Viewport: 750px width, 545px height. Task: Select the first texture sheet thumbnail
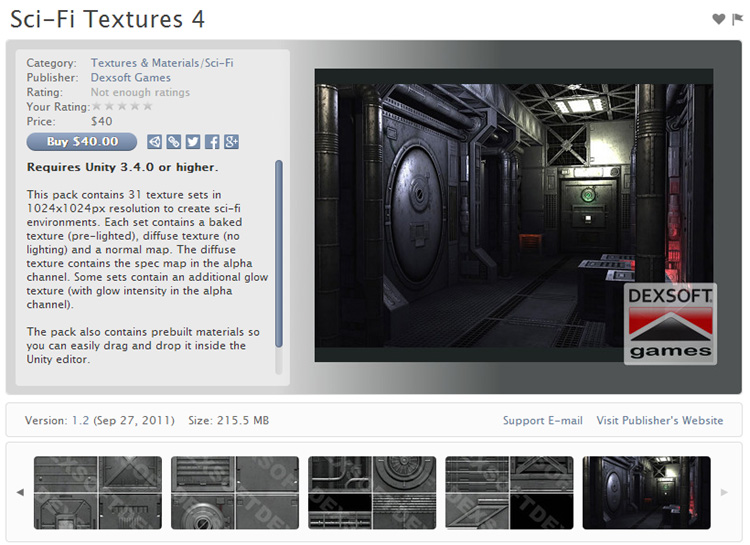click(98, 493)
